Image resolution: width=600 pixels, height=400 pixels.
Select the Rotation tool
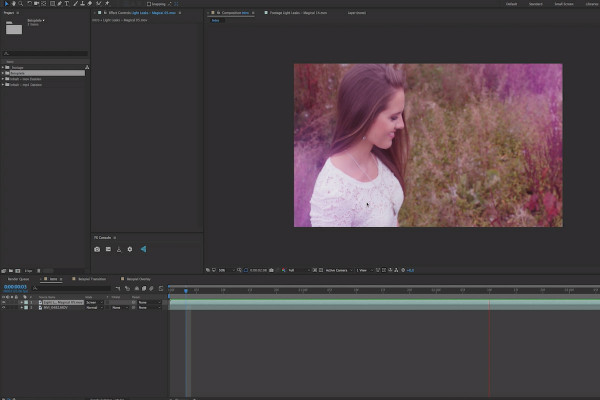click(29, 3)
